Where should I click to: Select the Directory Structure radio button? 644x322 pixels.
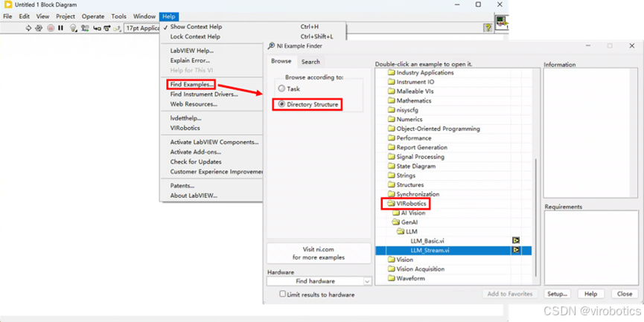(281, 104)
